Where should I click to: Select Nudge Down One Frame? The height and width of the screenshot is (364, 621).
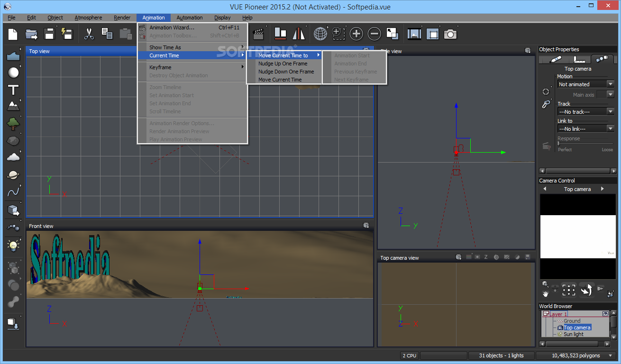coord(283,72)
